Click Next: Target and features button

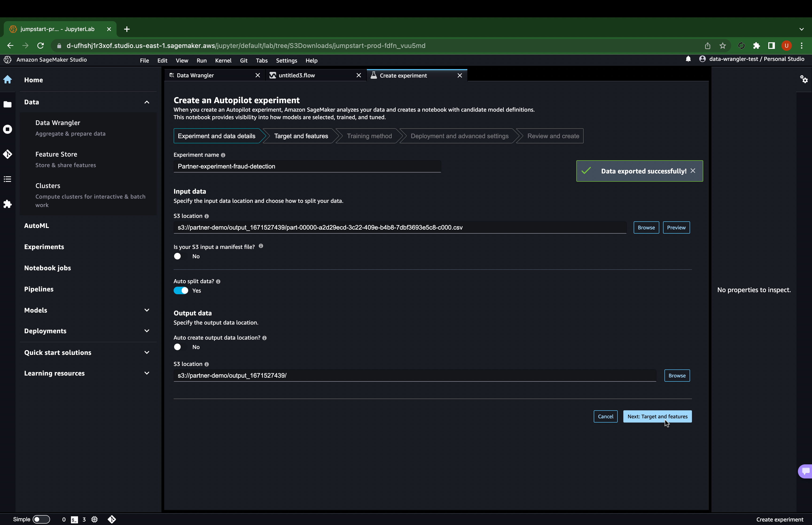click(657, 416)
